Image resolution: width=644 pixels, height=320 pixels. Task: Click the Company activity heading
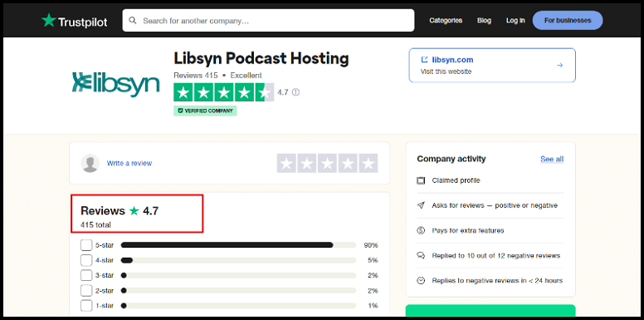coord(451,159)
